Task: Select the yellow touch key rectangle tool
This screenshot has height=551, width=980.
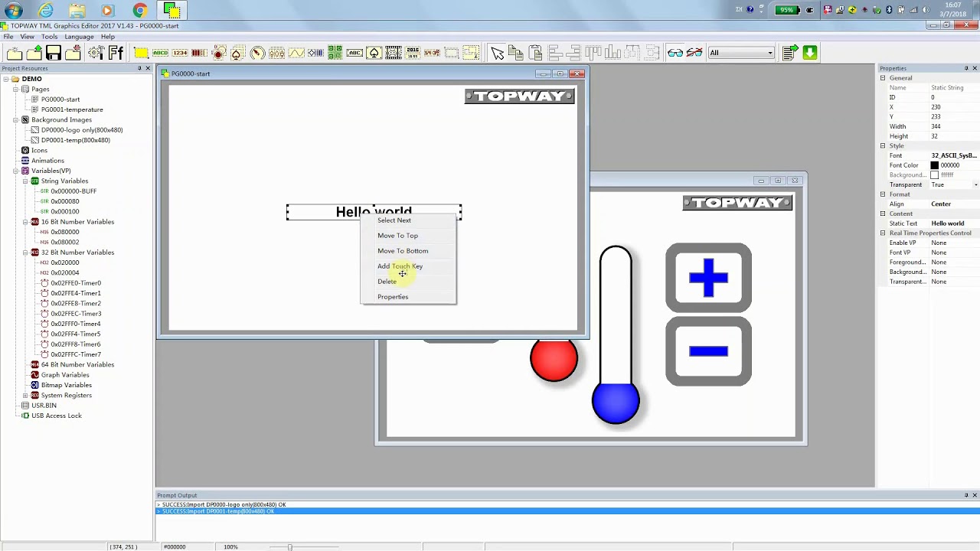Action: coord(141,53)
